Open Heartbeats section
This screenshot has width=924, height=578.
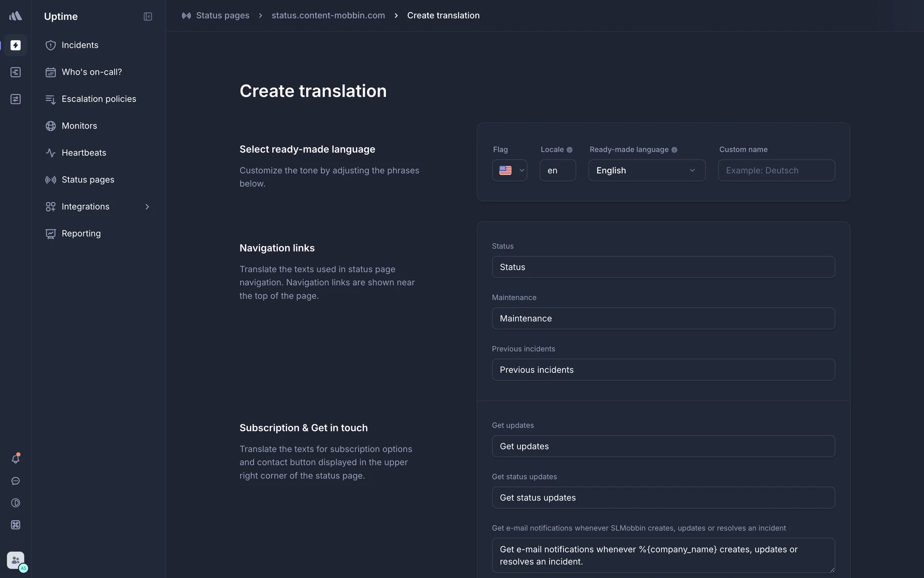tap(84, 153)
